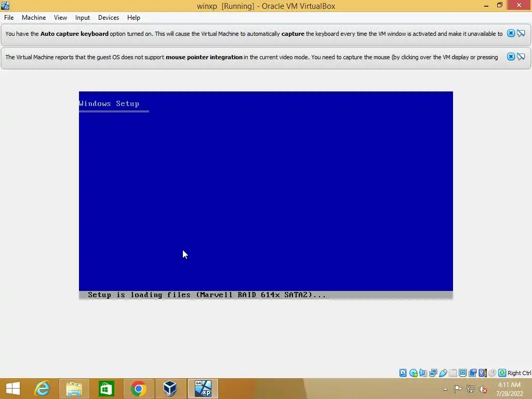Open the Windows Store from taskbar
The image size is (532, 399).
(x=106, y=389)
